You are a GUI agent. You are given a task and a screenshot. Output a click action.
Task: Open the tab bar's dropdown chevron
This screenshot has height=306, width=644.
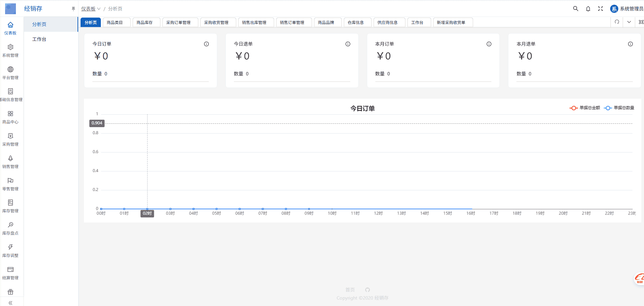click(629, 22)
